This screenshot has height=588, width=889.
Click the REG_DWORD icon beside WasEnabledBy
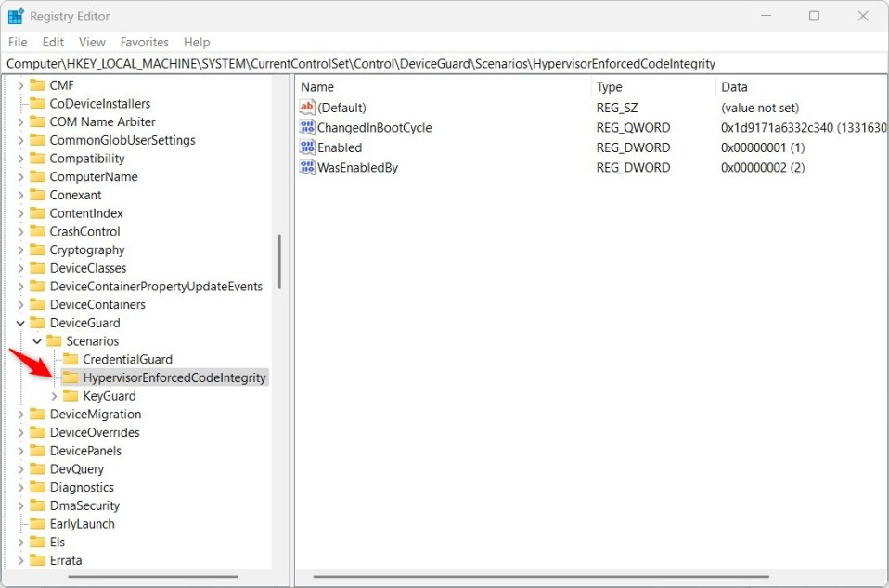click(x=307, y=168)
